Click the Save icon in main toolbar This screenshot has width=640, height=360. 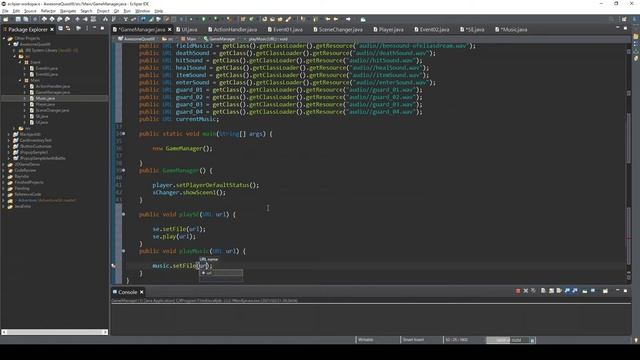18,19
